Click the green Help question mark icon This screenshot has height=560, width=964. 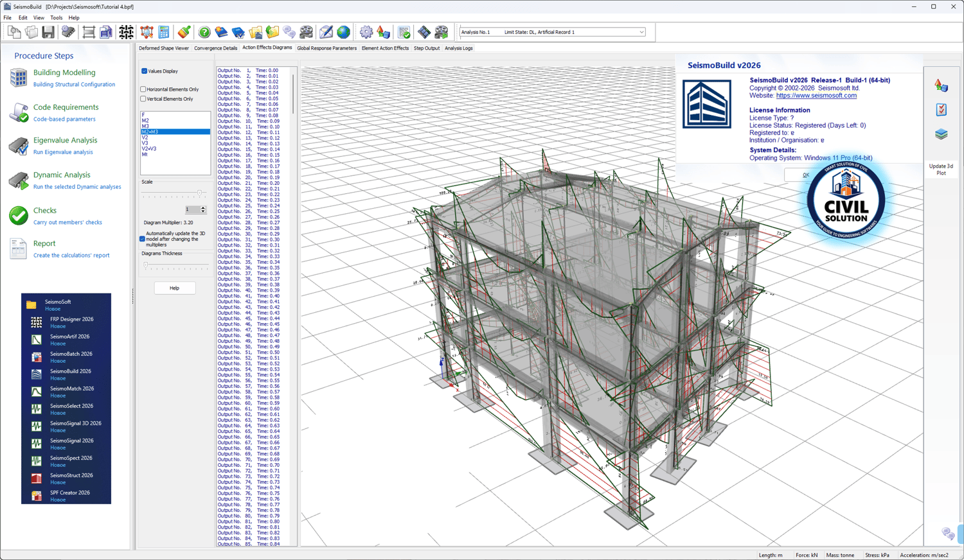click(204, 32)
